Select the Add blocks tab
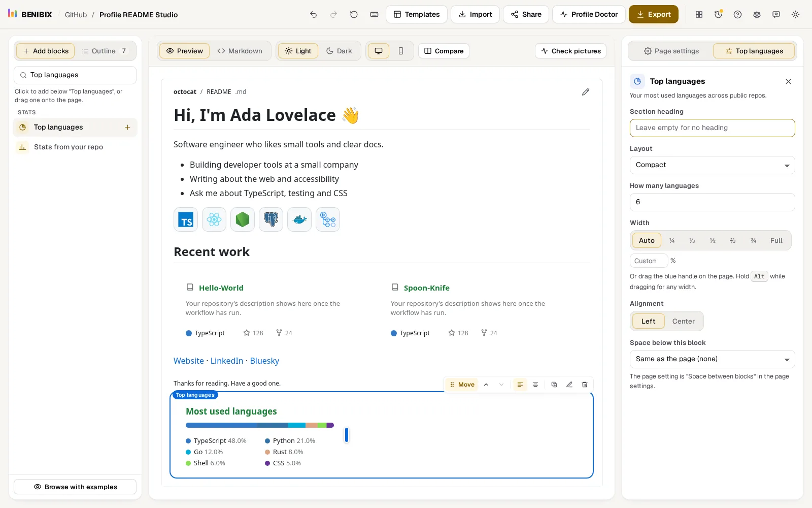 pyautogui.click(x=46, y=51)
